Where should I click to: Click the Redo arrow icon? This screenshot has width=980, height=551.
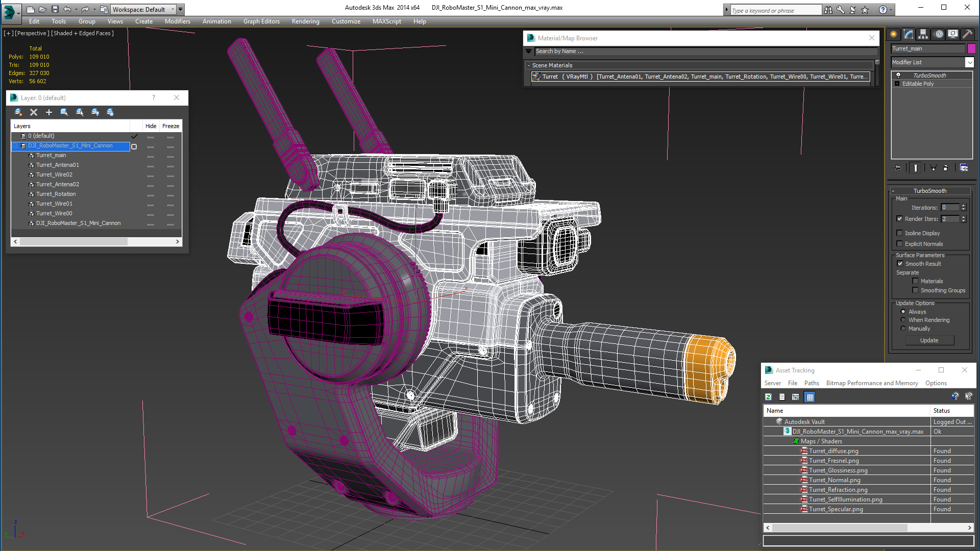[85, 9]
